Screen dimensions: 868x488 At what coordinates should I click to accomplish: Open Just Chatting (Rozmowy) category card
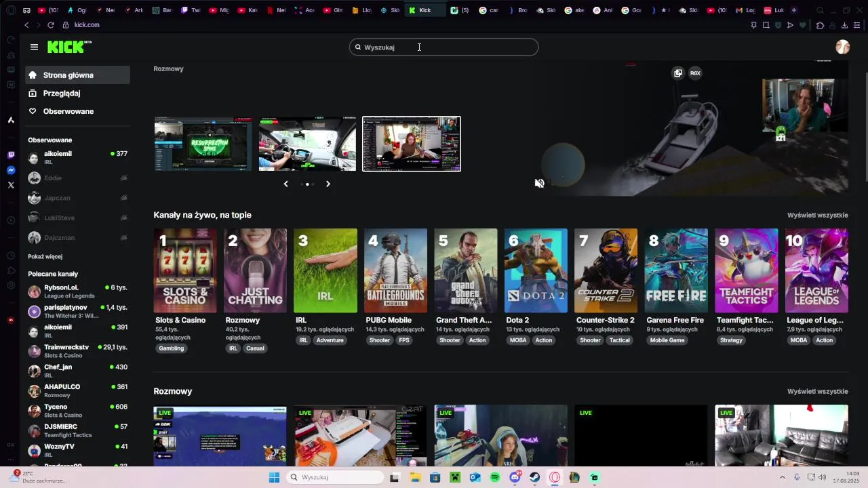(x=255, y=270)
